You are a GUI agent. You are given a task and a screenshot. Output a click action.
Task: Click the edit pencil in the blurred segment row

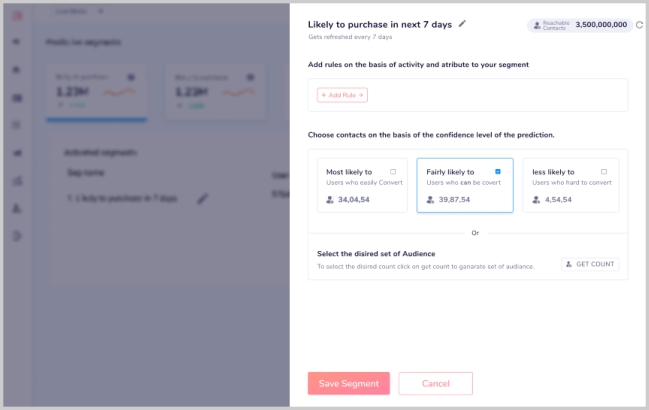click(203, 199)
